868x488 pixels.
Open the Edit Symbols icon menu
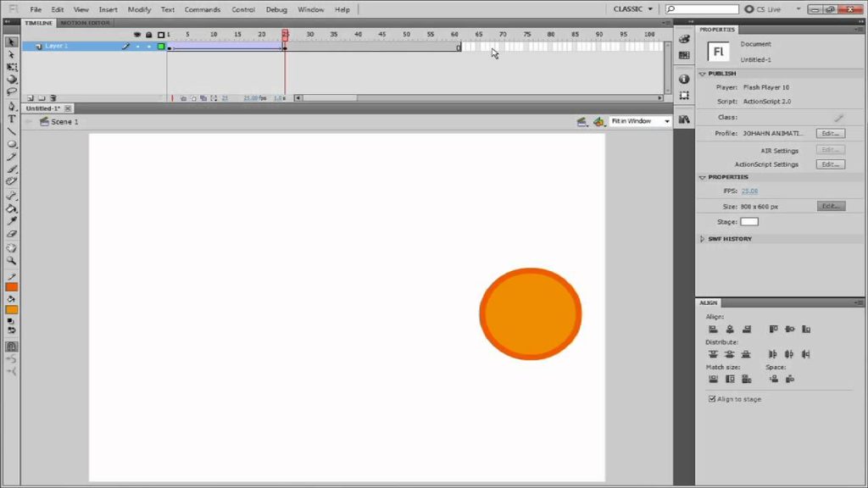click(x=599, y=122)
